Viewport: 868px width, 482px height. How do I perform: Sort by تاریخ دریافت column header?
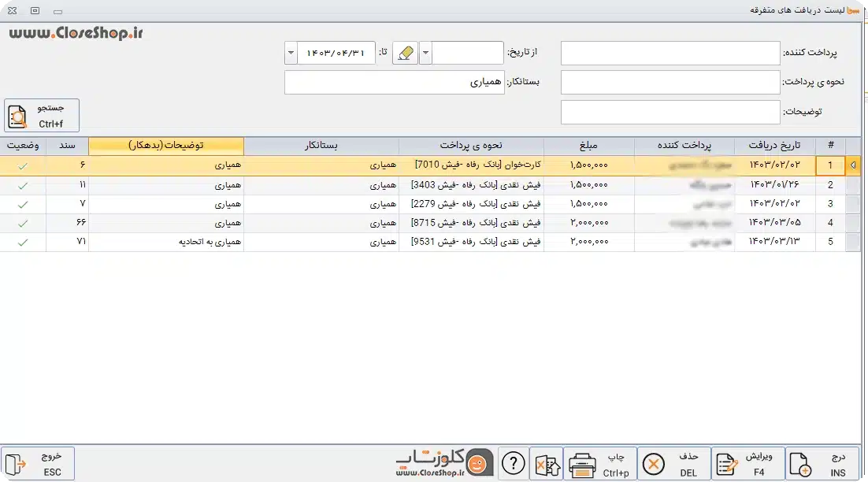click(774, 146)
